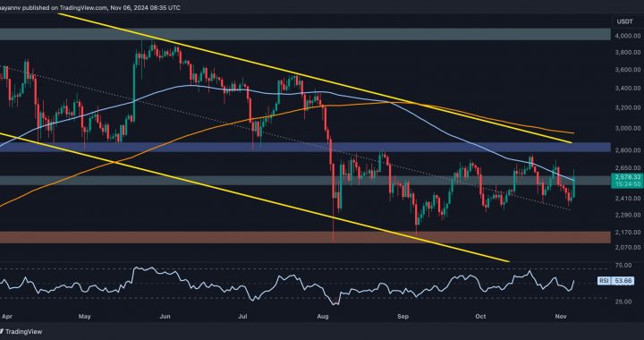The height and width of the screenshot is (340, 644).
Task: Click the 2,800.00 price axis label
Action: tap(627, 150)
